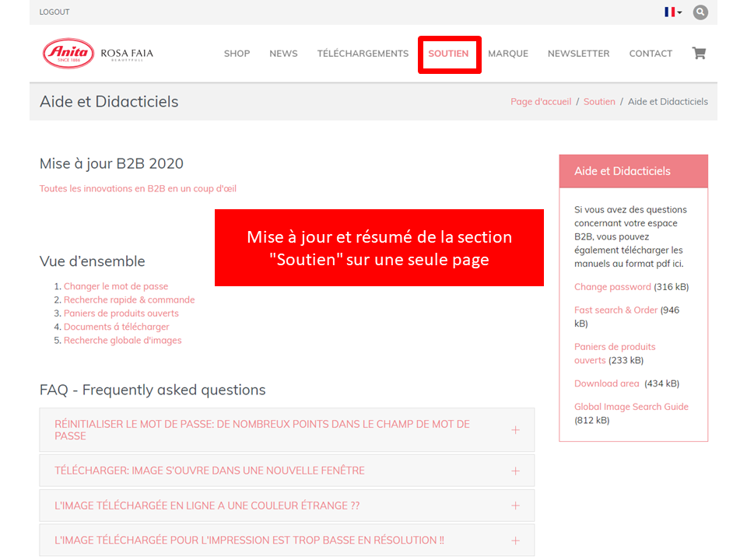The width and height of the screenshot is (747, 560).
Task: Click the Anita Rosa Faia logo
Action: point(98,54)
